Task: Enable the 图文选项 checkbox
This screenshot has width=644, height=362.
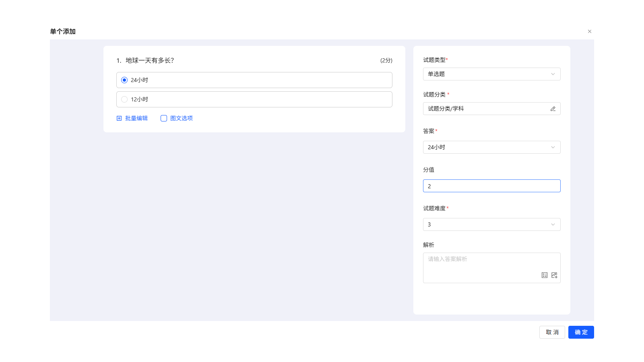Action: pyautogui.click(x=164, y=118)
